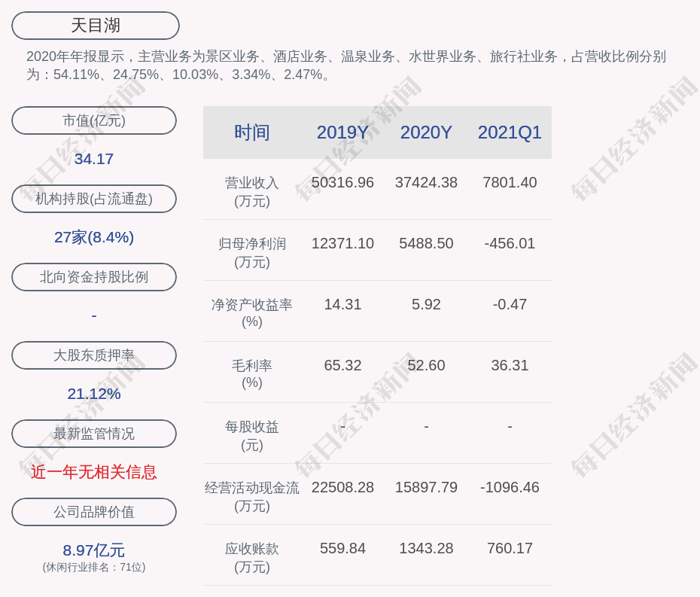The image size is (700, 597).
Task: Click the 归母净利润(万元) row label
Action: tap(252, 253)
